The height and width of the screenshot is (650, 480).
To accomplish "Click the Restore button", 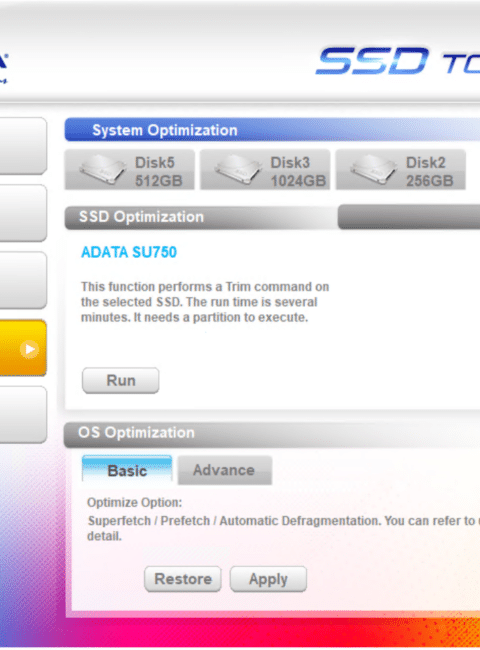I will click(x=183, y=579).
